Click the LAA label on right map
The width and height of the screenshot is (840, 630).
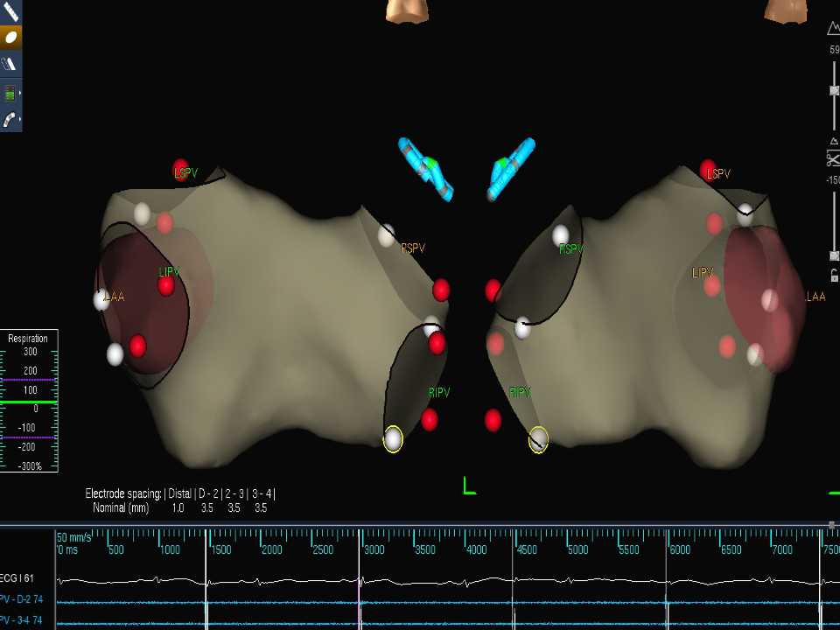click(815, 297)
